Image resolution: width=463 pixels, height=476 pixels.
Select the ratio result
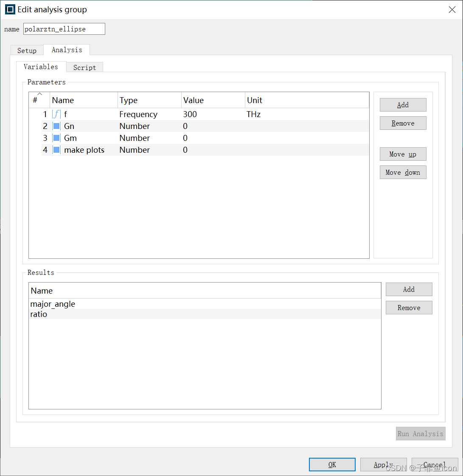pyautogui.click(x=39, y=314)
